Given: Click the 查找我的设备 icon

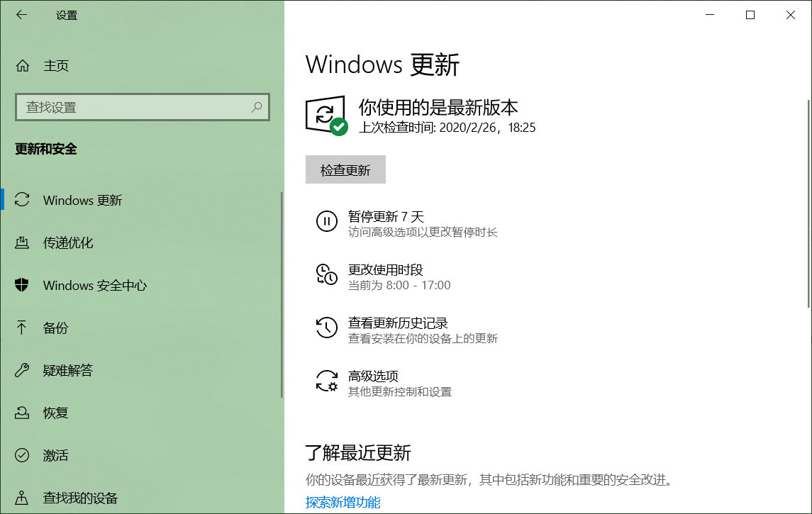Looking at the screenshot, I should click(21, 498).
